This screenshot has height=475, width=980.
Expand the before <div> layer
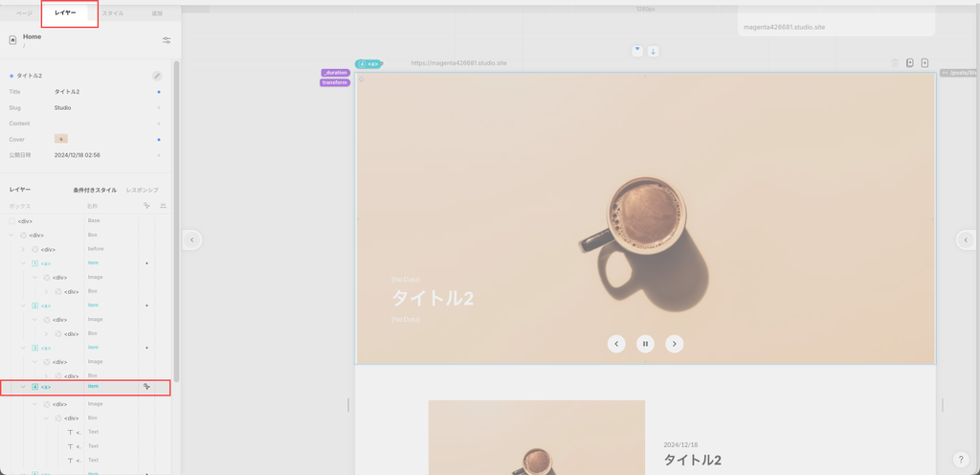23,249
